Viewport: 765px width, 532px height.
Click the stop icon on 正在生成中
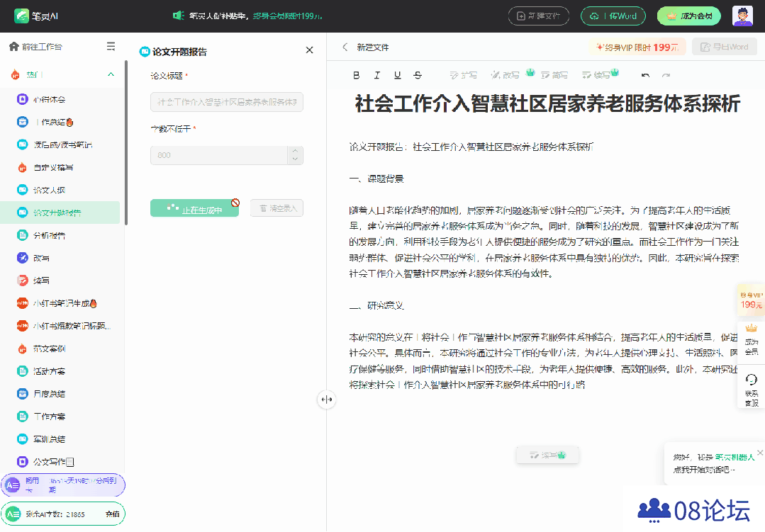coord(235,203)
